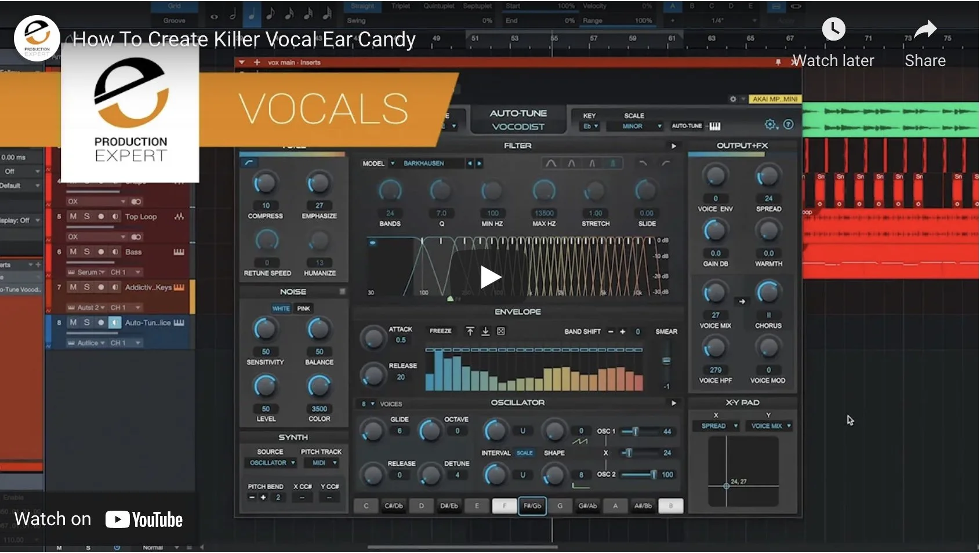Click the plugin help question mark icon
Screen dimensions: 980x553
click(789, 125)
